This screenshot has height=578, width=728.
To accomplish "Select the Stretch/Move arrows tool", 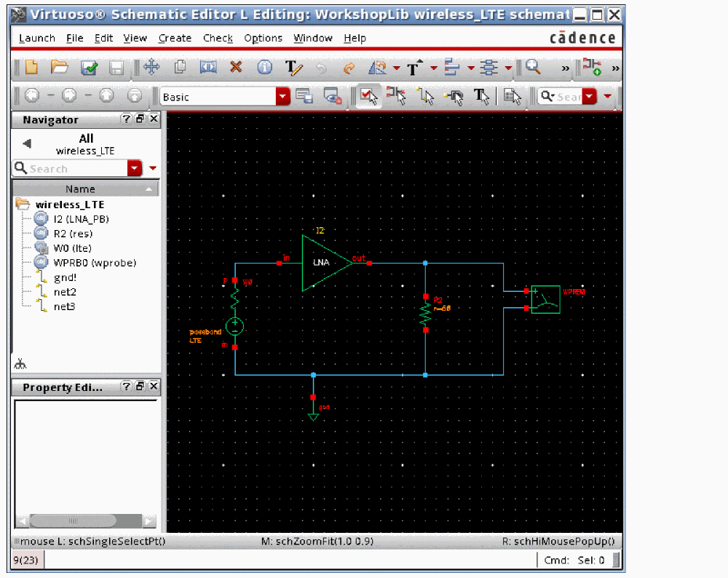I will pyautogui.click(x=151, y=68).
